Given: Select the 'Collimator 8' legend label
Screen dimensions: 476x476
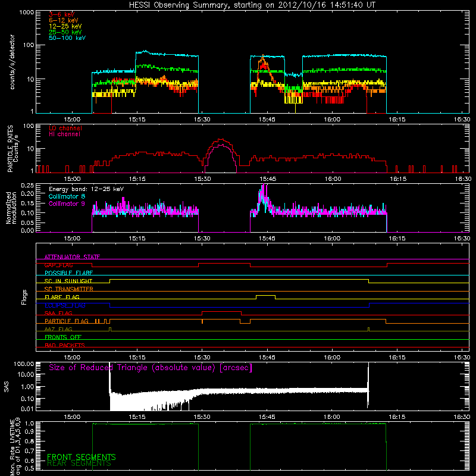Looking at the screenshot, I should click(67, 196).
